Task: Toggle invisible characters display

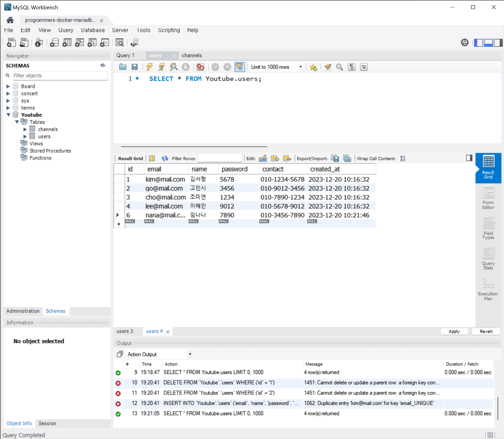Action: pyautogui.click(x=352, y=67)
